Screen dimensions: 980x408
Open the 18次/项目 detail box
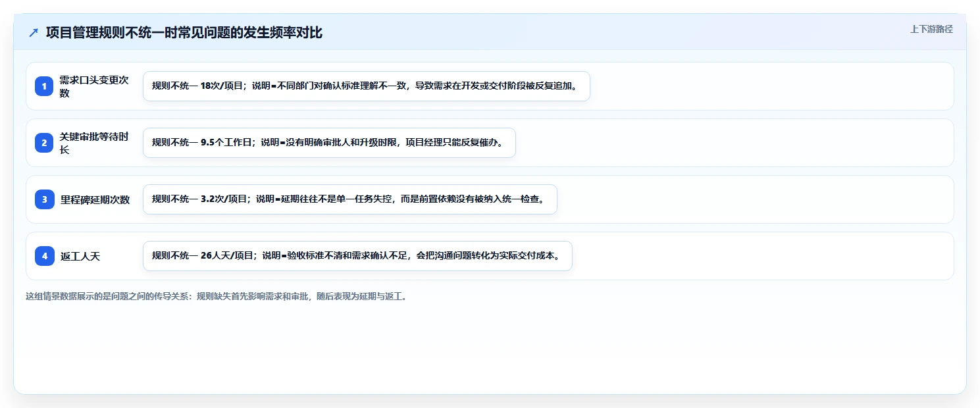367,86
